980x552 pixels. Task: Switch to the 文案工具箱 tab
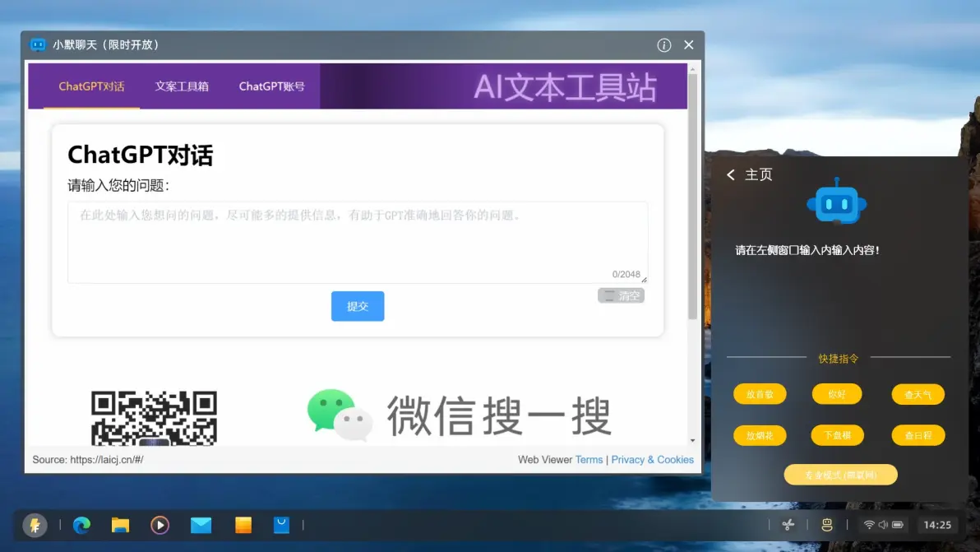click(x=182, y=86)
